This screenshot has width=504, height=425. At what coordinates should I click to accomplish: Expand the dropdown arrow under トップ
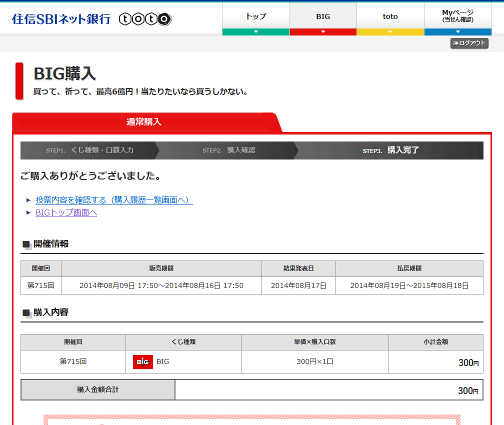tap(256, 32)
